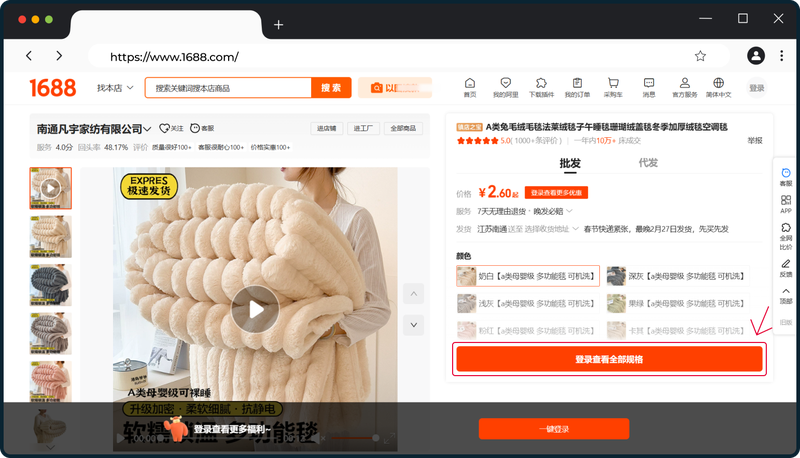Click the 1688 logo
Image resolution: width=800 pixels, height=458 pixels.
click(53, 88)
